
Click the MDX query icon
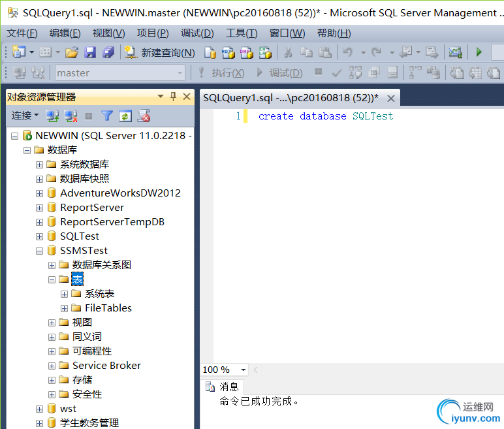(x=228, y=52)
